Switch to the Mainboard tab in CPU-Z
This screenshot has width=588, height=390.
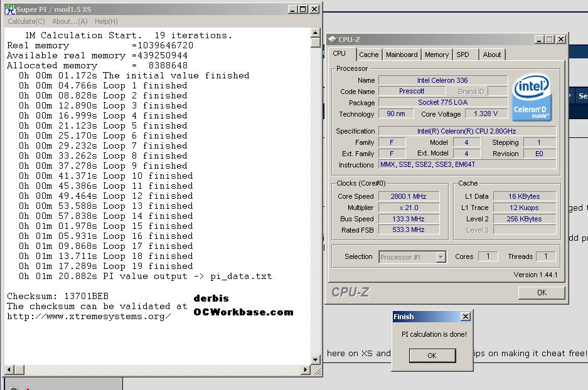(x=402, y=55)
